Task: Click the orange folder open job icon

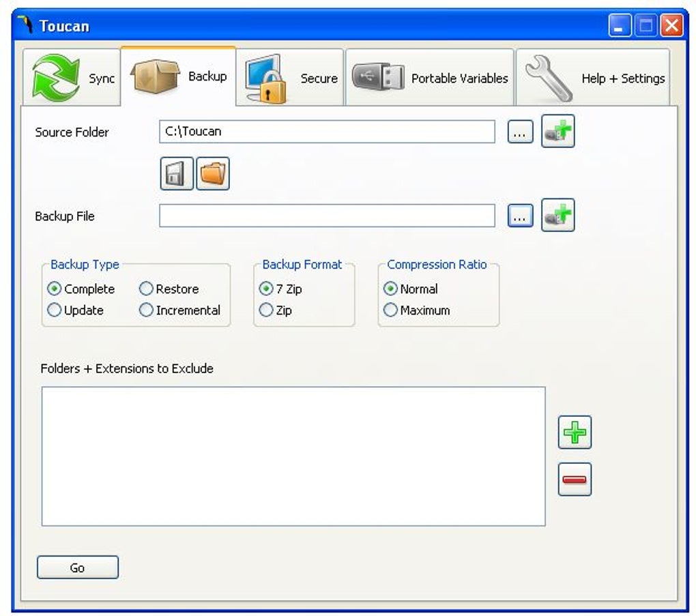Action: coord(213,173)
